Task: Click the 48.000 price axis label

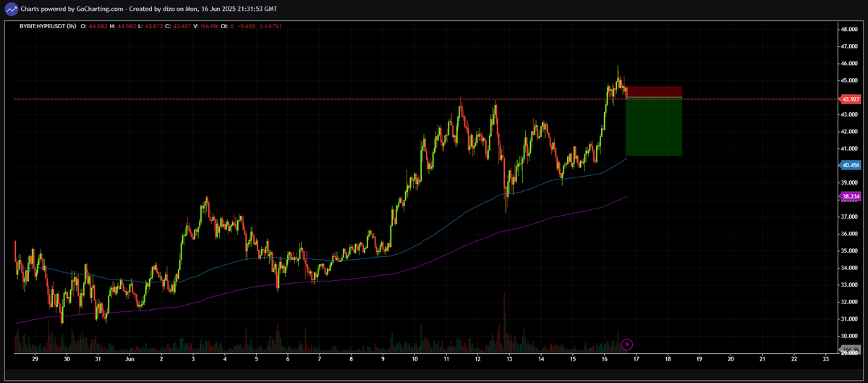Action: [x=848, y=29]
